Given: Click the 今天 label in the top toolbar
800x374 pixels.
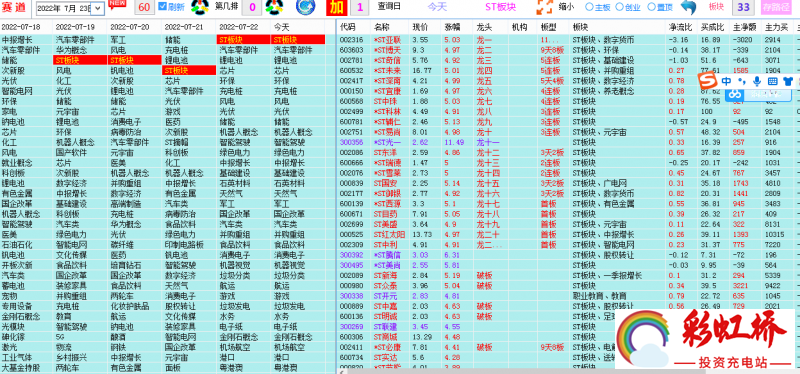Looking at the screenshot, I should [436, 7].
